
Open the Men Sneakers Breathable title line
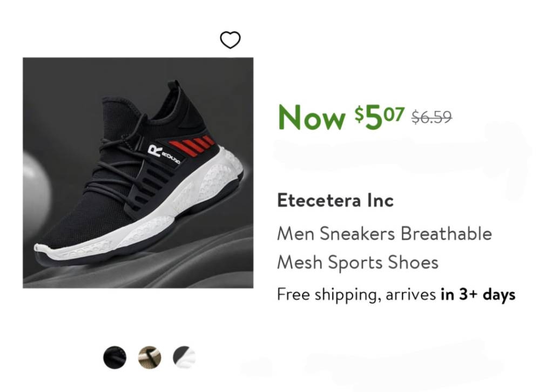click(384, 234)
